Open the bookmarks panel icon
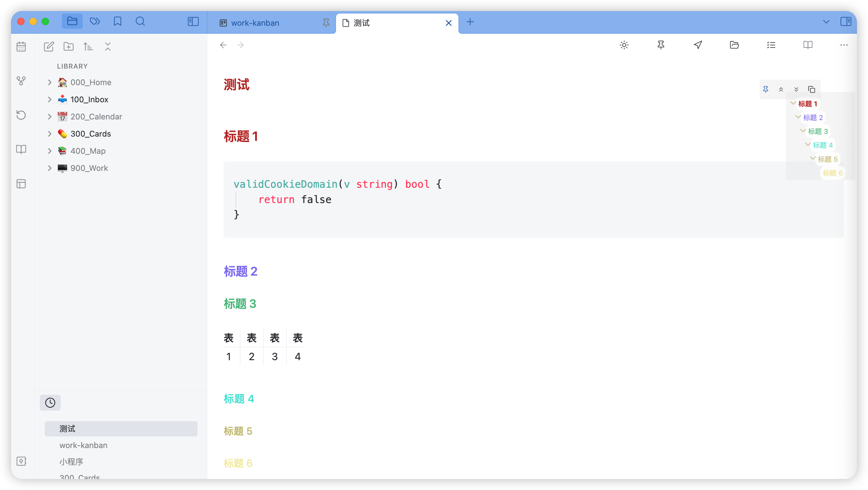The height and width of the screenshot is (490, 868). pyautogui.click(x=117, y=21)
